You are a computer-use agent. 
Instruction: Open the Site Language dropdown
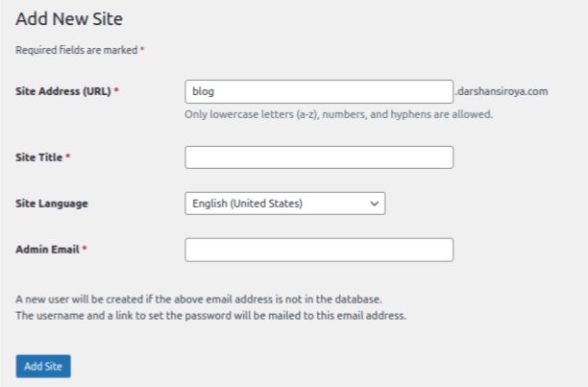[285, 204]
